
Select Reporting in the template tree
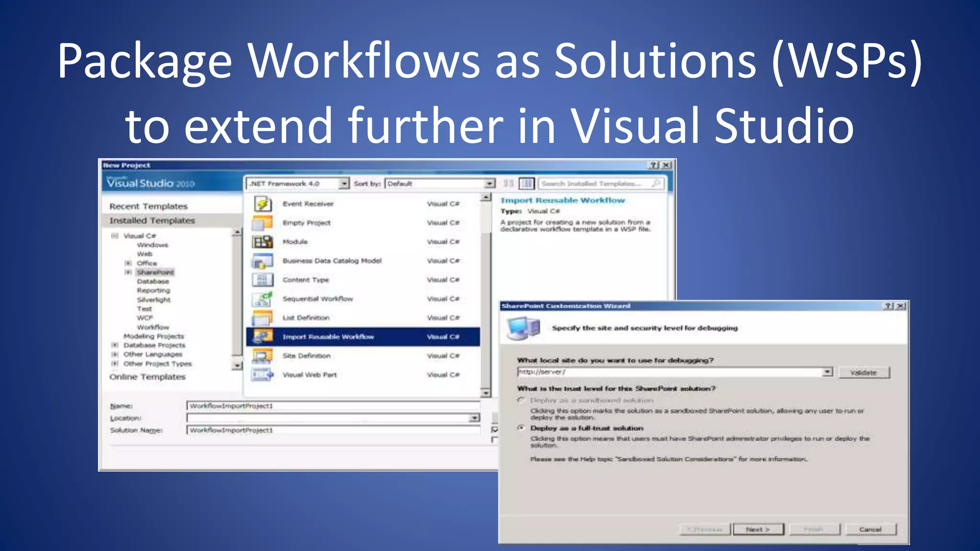[154, 290]
